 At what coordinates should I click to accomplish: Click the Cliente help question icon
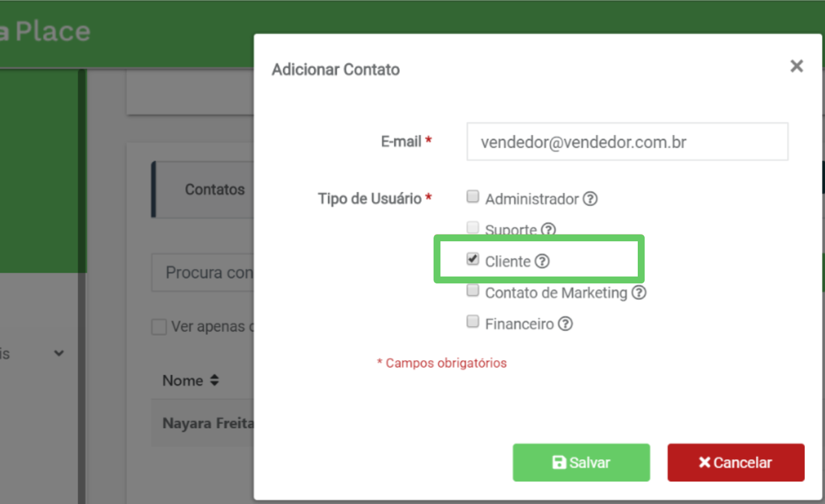542,261
